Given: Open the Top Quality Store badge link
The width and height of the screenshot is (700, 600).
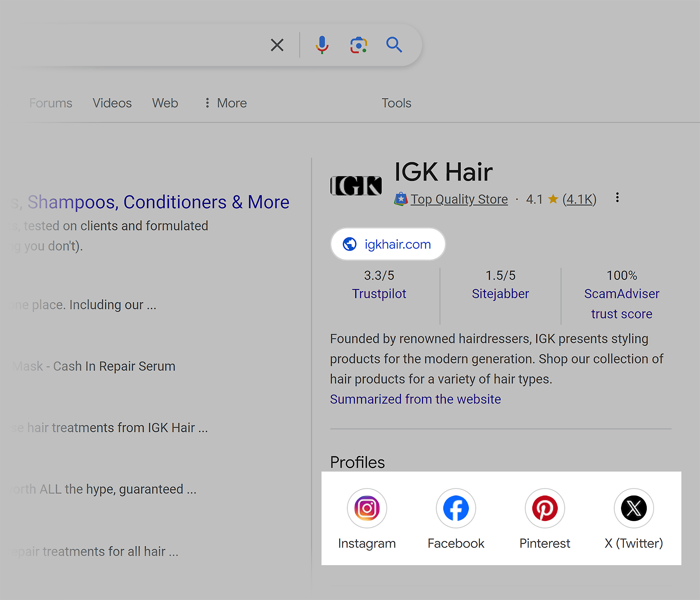Looking at the screenshot, I should [459, 199].
